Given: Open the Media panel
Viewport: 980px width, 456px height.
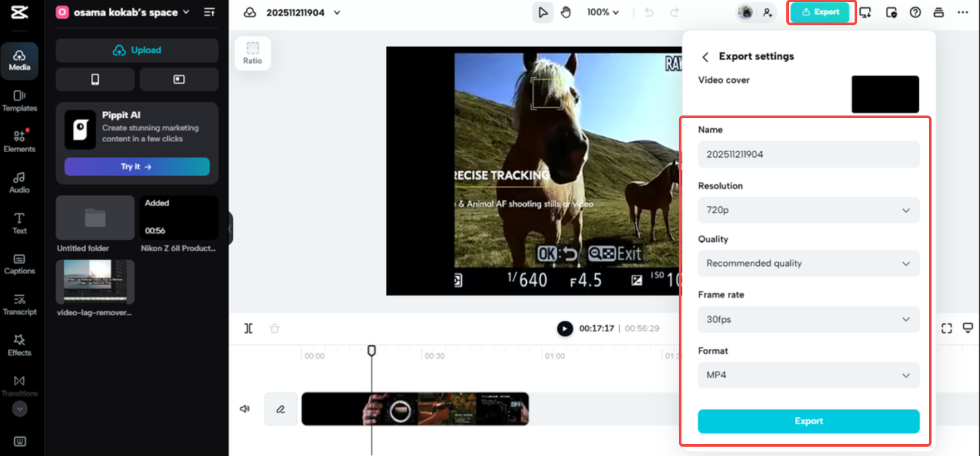Looking at the screenshot, I should 20,60.
